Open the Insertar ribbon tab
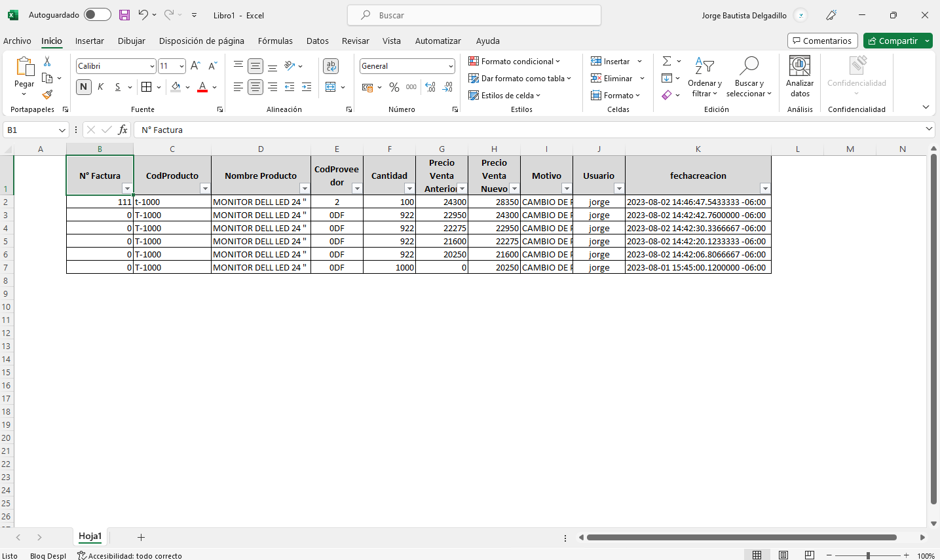The height and width of the screenshot is (560, 940). (90, 41)
